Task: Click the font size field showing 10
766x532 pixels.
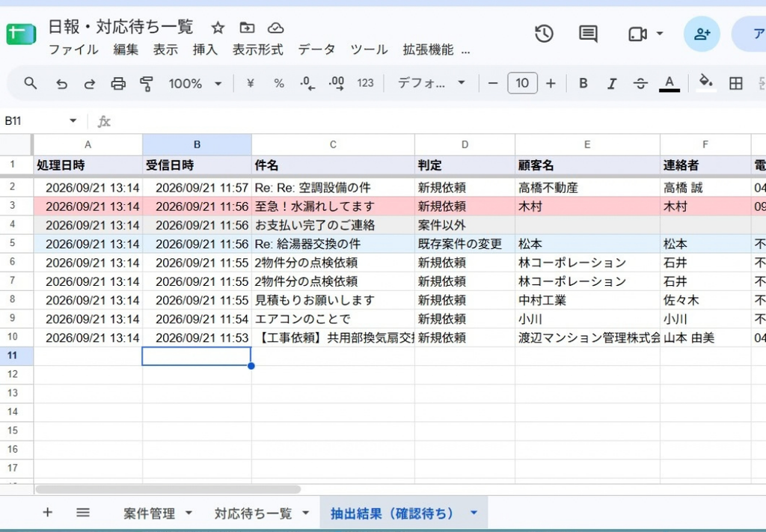Action: pyautogui.click(x=522, y=83)
